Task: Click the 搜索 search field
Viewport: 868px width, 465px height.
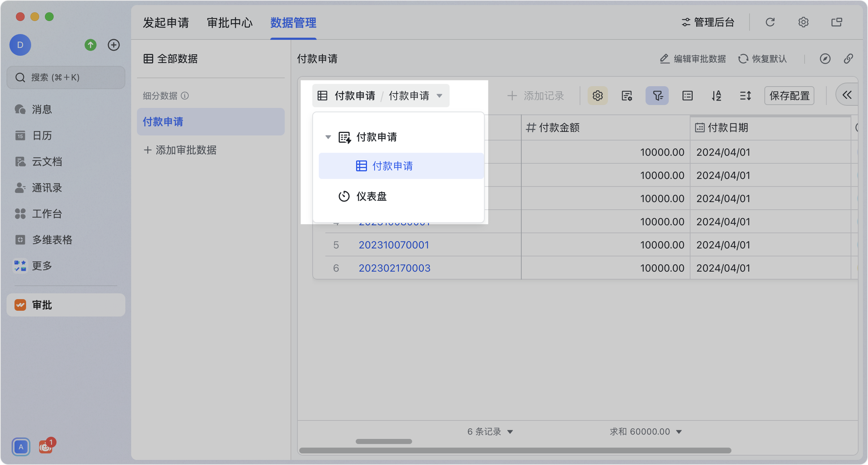Action: [66, 77]
